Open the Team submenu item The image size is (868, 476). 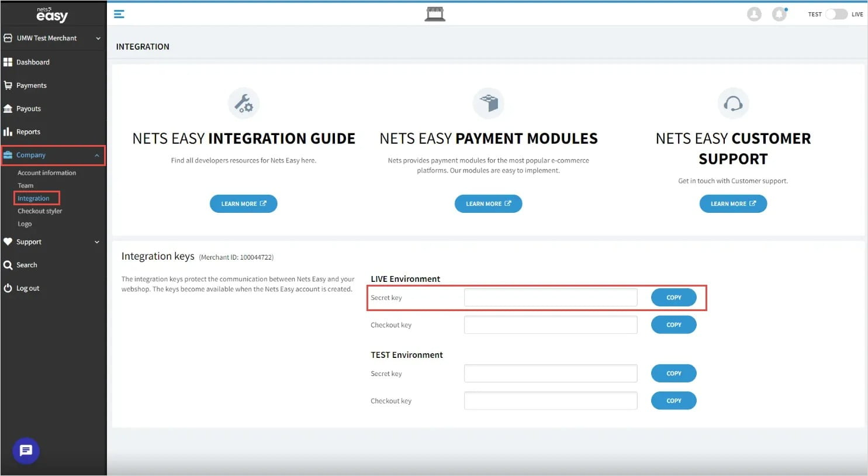[26, 185]
